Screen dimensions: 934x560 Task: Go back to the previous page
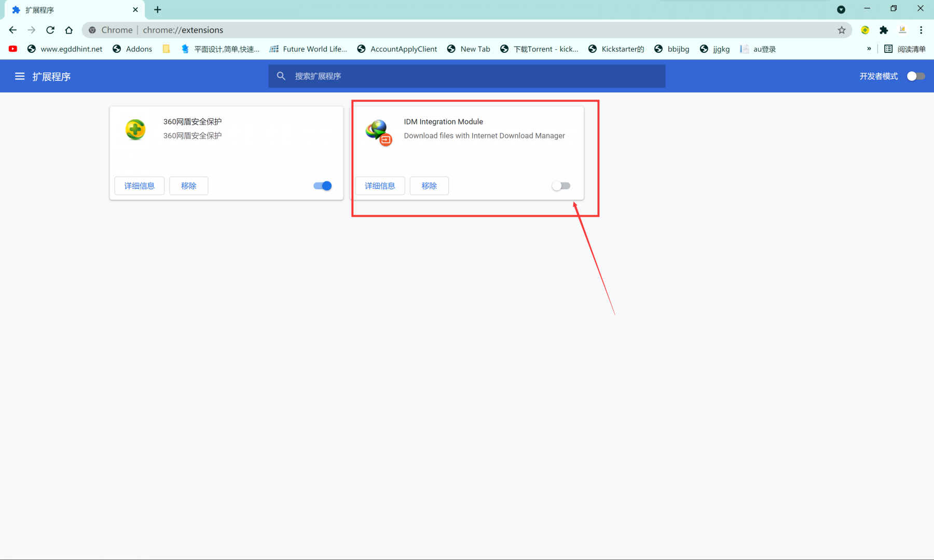[13, 30]
